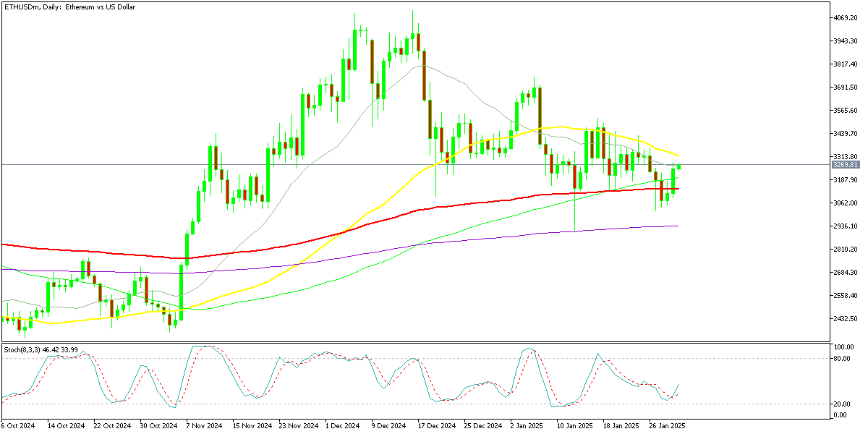Screen dimensions: 868x434
Task: Click the 3817.40 price scale label
Action: [x=845, y=64]
